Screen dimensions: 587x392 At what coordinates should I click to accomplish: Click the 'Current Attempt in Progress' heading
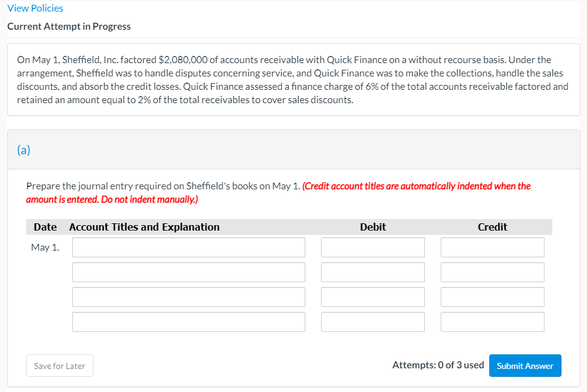point(69,27)
